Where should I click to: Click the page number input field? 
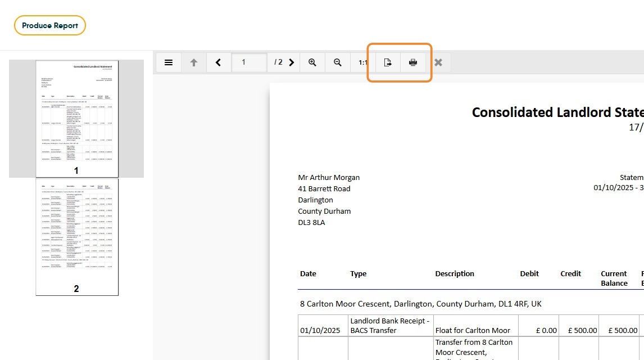coord(249,62)
